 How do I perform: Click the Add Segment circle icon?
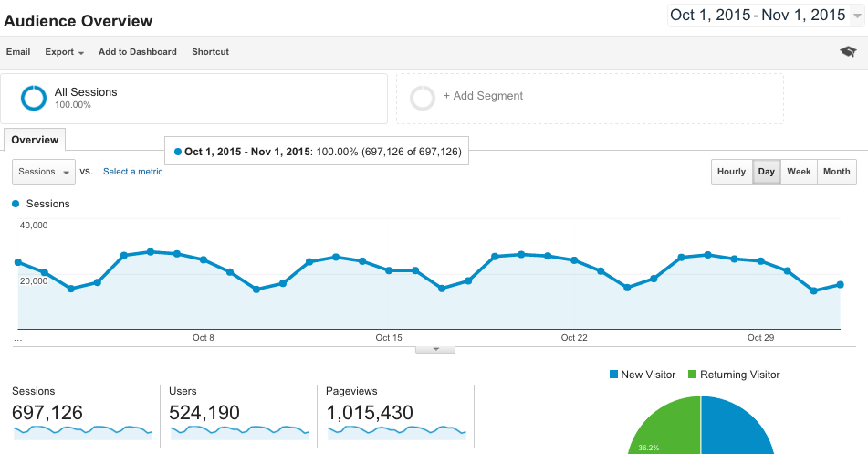click(423, 98)
